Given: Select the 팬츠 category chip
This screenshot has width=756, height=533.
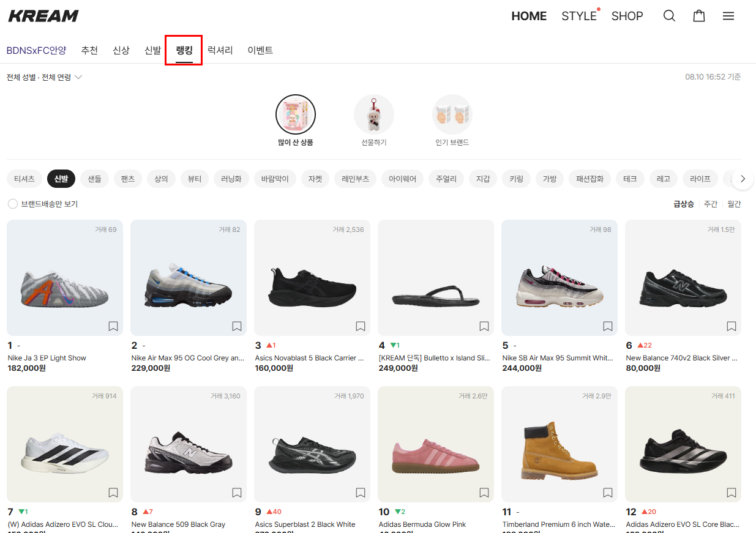Looking at the screenshot, I should 128,179.
